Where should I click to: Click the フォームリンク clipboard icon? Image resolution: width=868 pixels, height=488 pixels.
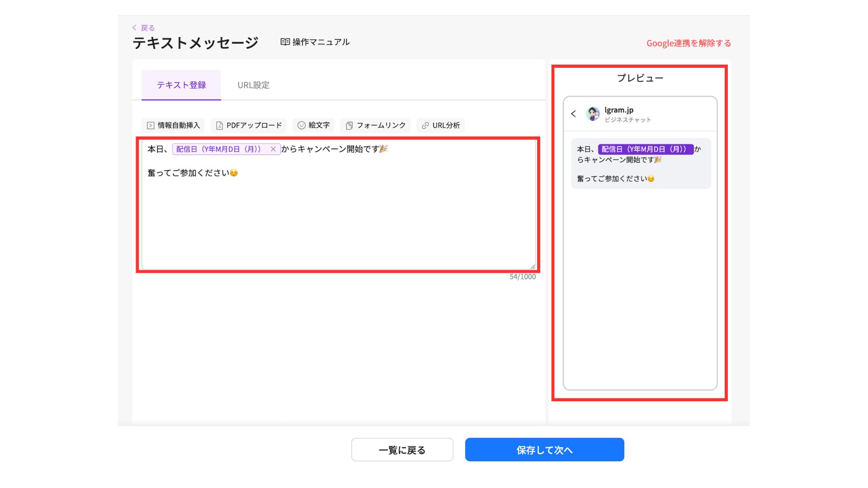coord(349,126)
